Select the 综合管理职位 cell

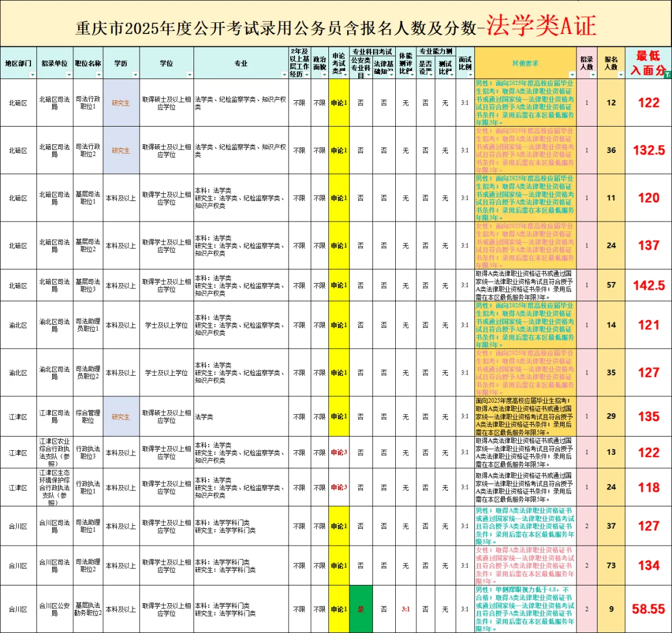[x=88, y=416]
